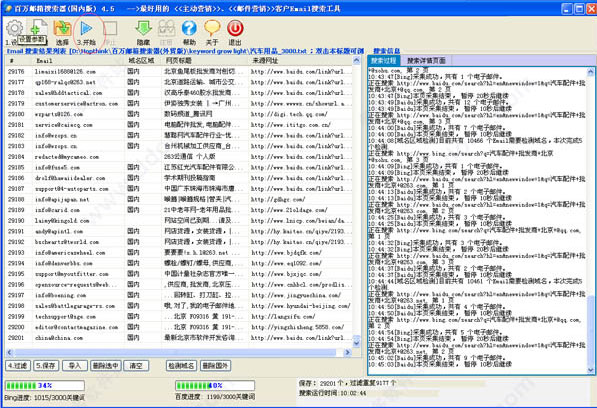597x408 pixels.
Task: Click the 删除国外 remove foreign button
Action: [215, 366]
